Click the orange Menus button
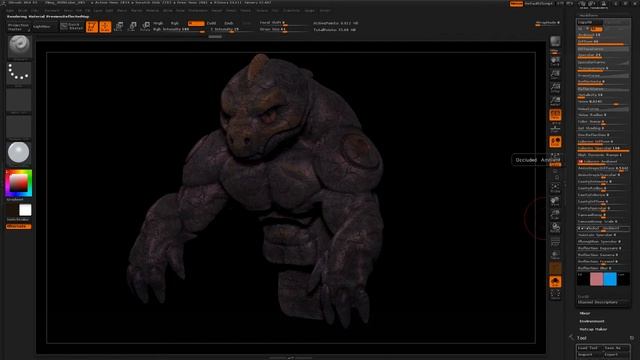The image size is (640, 360). coord(516,4)
